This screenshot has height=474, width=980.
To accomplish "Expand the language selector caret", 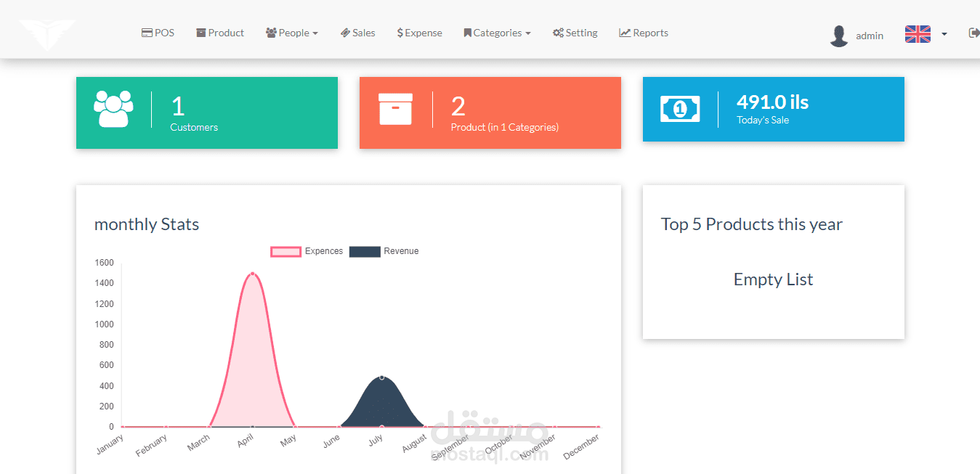I will (944, 34).
